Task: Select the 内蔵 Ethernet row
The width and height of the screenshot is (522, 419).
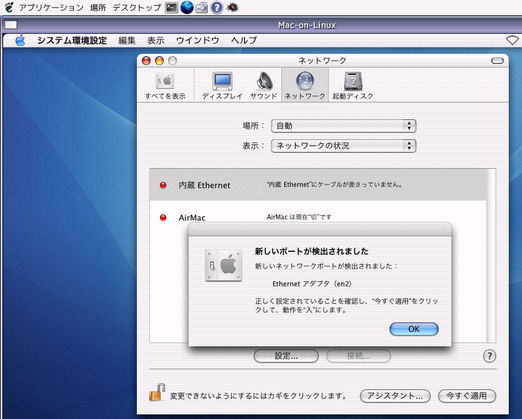Action: [x=318, y=185]
